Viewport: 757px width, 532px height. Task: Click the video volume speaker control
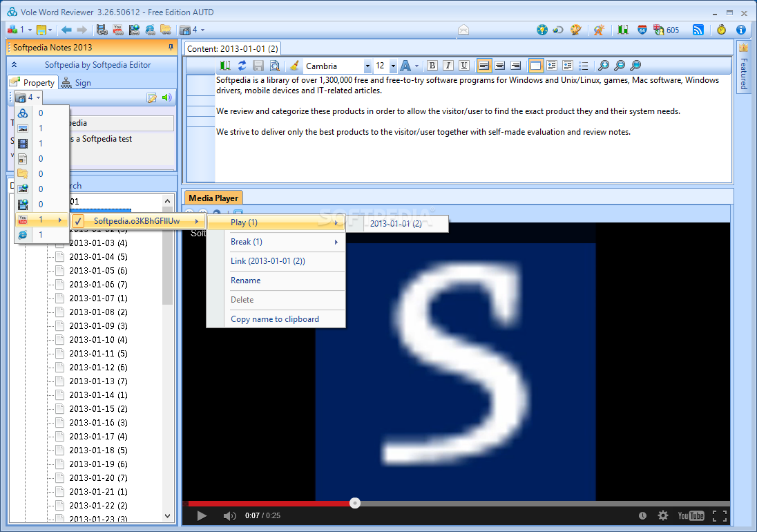point(229,515)
